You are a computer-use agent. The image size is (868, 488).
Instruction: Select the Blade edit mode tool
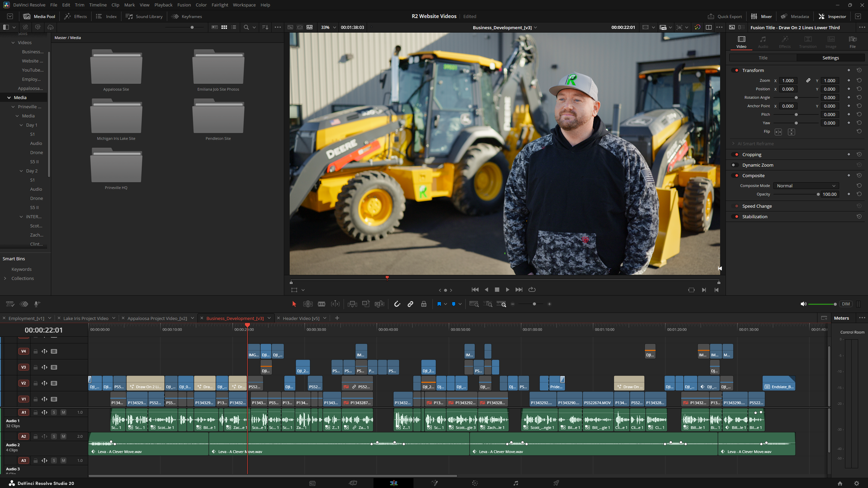(x=322, y=304)
